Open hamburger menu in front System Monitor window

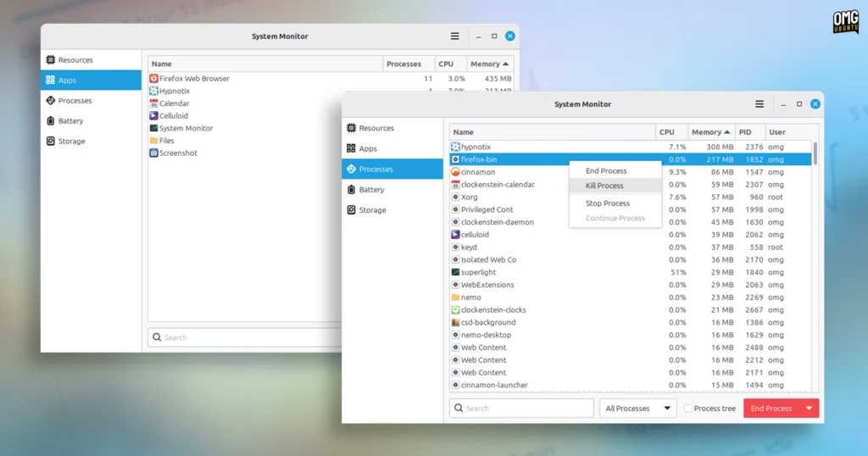[x=759, y=104]
